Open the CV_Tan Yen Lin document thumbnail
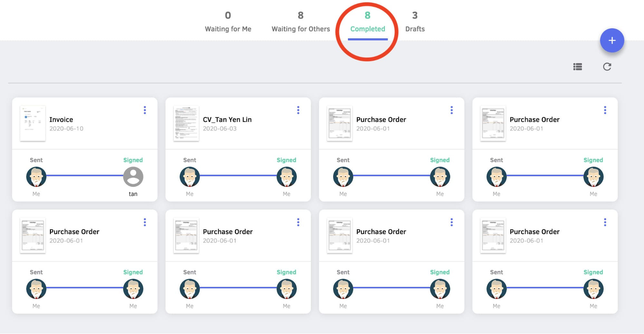The image size is (644, 334). coord(186,123)
